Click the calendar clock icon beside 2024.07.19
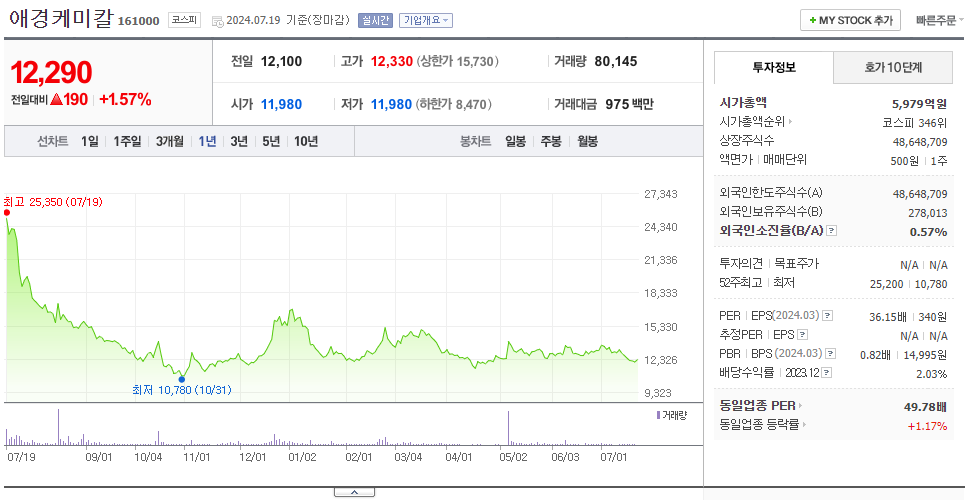 [217, 21]
